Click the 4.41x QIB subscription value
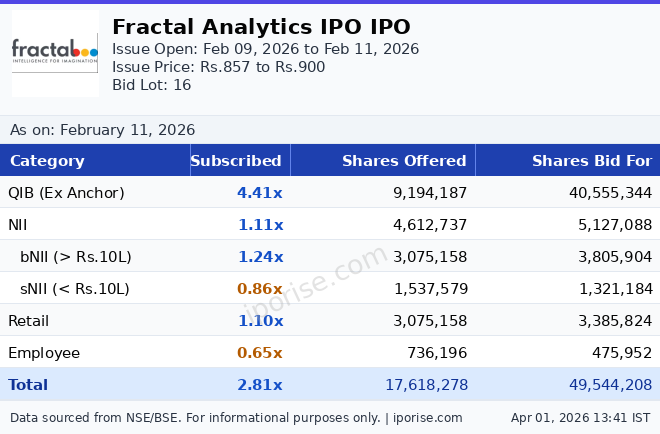The width and height of the screenshot is (660, 434). [x=259, y=193]
